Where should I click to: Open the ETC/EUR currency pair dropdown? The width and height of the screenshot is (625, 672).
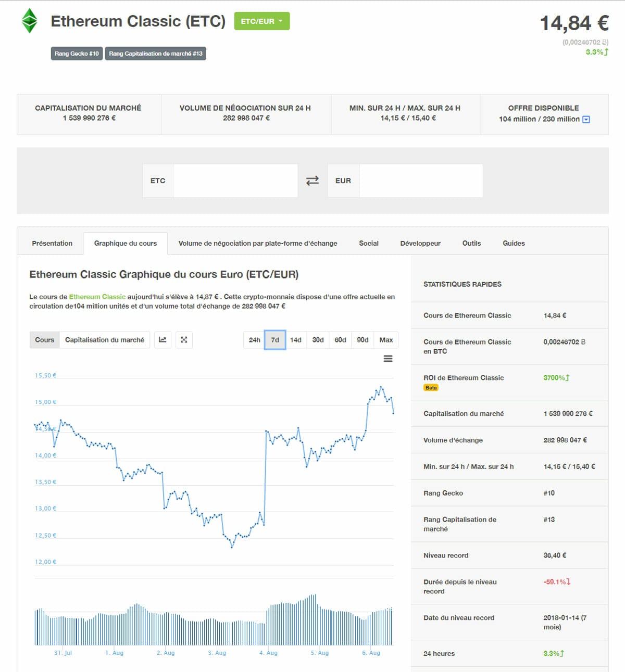pos(262,21)
